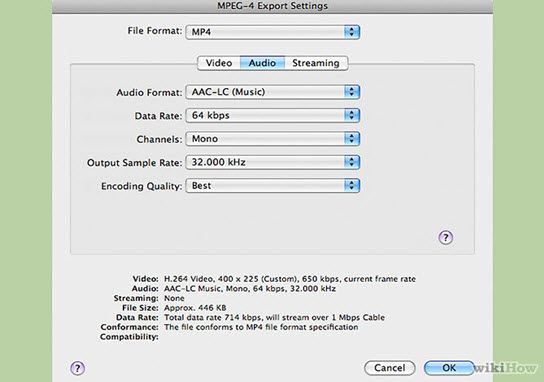Open the bottom-left dialog help button
This screenshot has width=544, height=382.
click(77, 368)
